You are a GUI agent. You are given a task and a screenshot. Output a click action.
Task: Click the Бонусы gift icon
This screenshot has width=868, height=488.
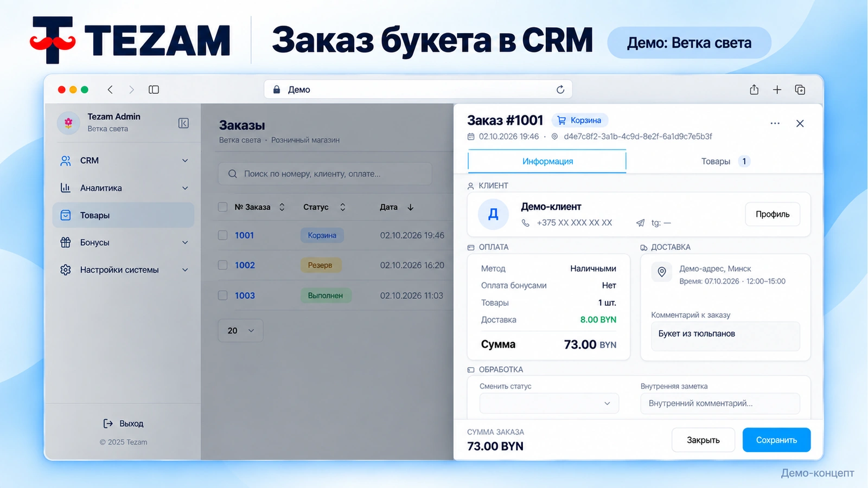(66, 242)
